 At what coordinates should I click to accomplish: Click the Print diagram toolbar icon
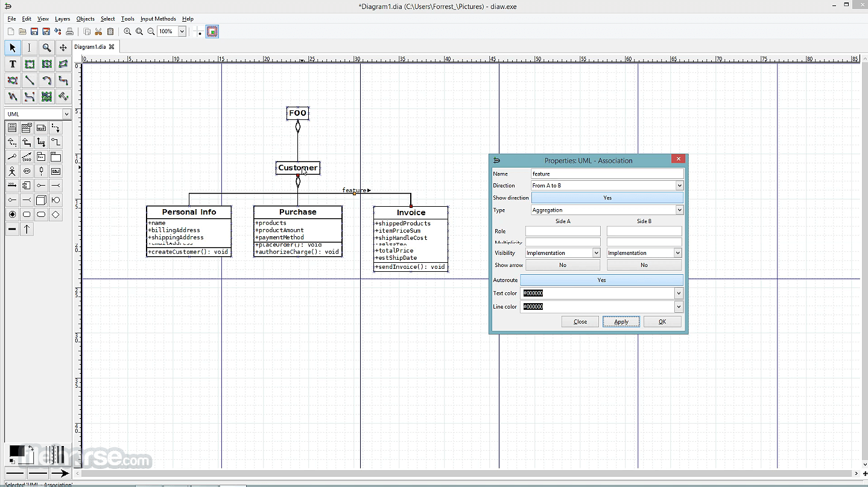click(x=70, y=31)
